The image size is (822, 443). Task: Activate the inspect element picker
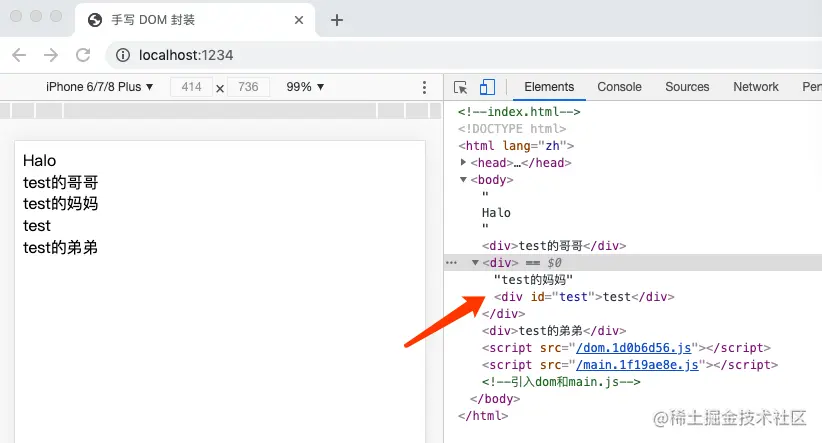tap(460, 87)
